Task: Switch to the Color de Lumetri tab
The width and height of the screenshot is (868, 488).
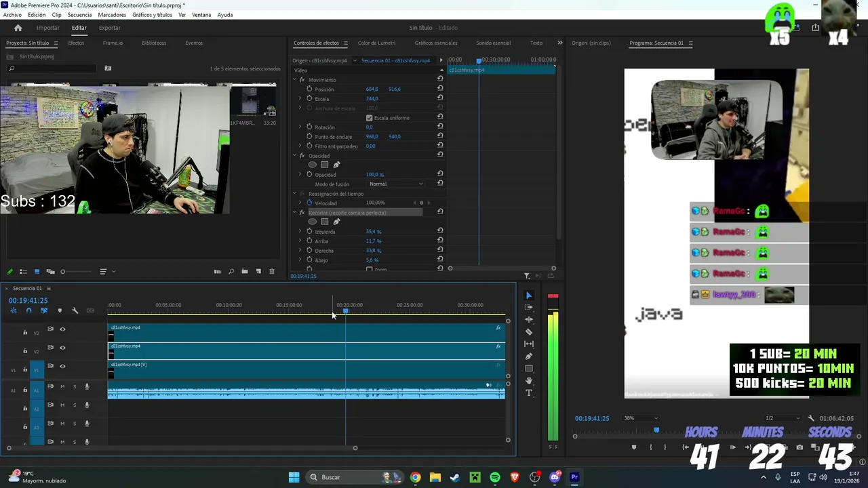Action: 376,43
